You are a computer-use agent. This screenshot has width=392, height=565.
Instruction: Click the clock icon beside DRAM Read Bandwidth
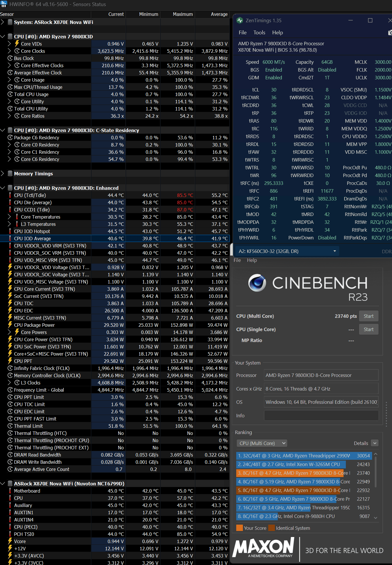coord(10,455)
